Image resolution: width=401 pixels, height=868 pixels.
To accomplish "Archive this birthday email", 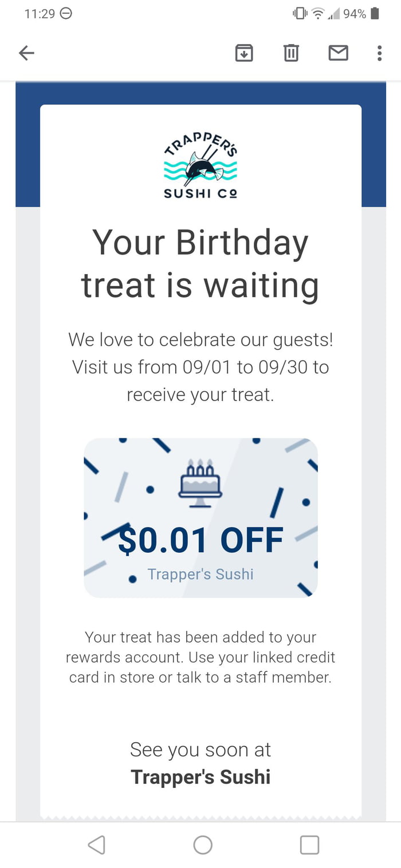I will coord(243,53).
